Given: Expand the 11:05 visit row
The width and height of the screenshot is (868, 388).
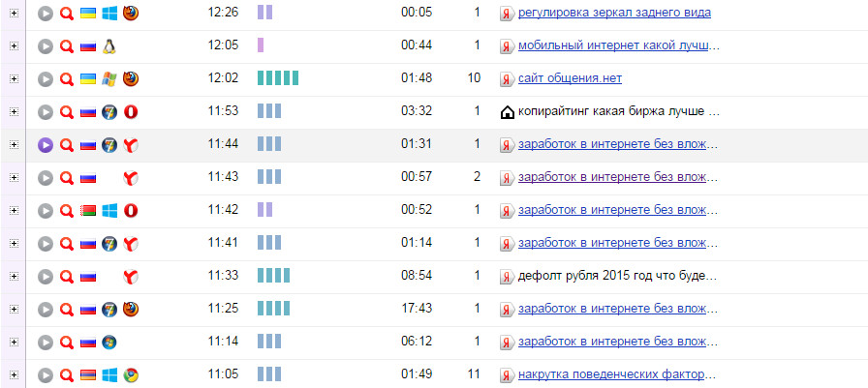Looking at the screenshot, I should [x=14, y=375].
